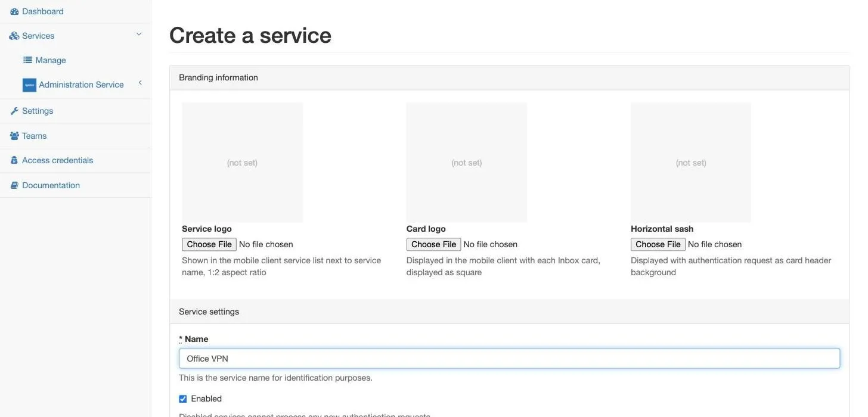Open Access credentials page
This screenshot has width=868, height=417.
coord(58,160)
